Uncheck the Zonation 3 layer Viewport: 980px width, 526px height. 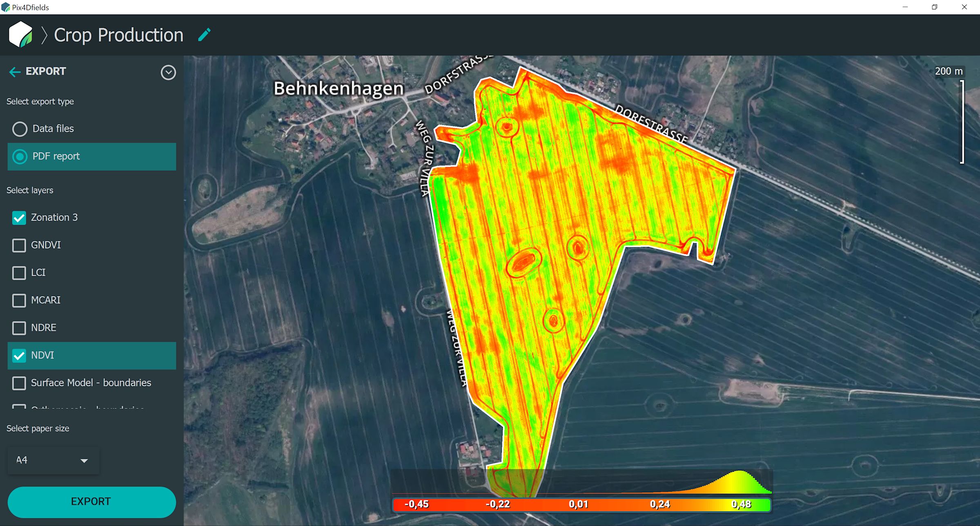[19, 218]
